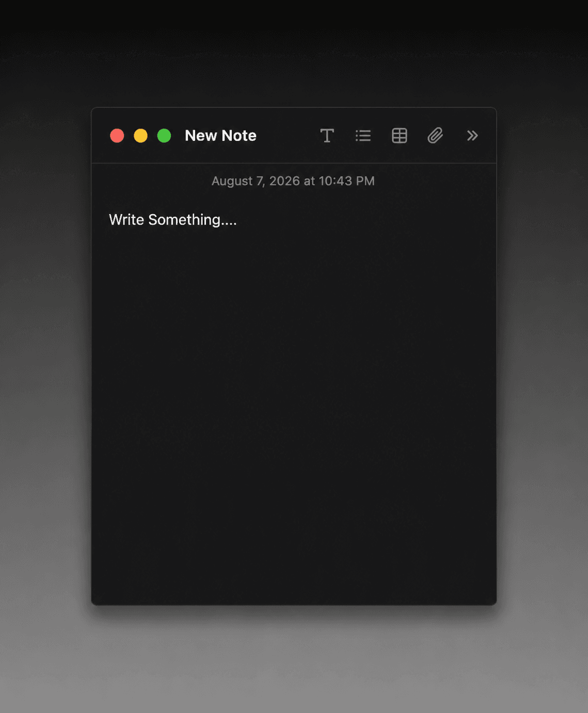Select the 'August 7, 2026 at 10:43 PM' date

(293, 181)
